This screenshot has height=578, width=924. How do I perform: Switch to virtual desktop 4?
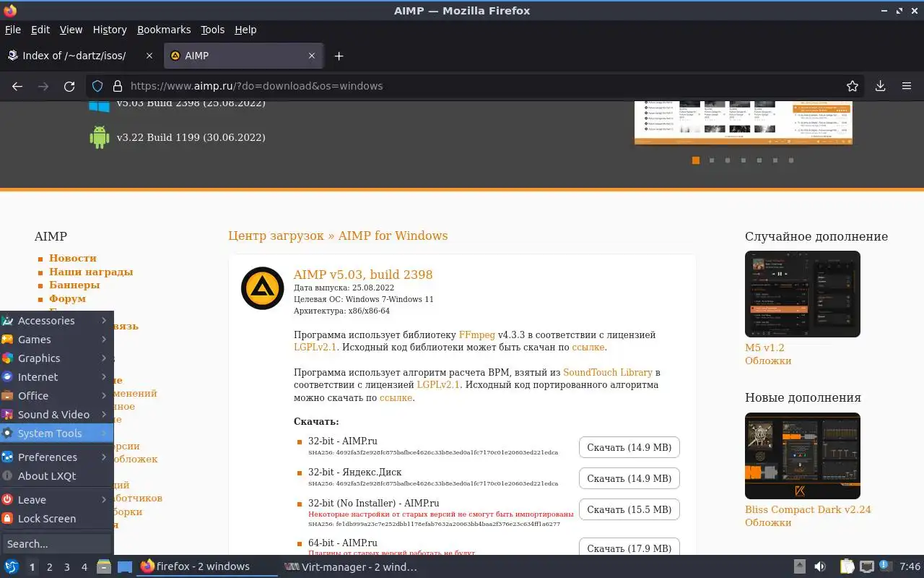pyautogui.click(x=84, y=567)
